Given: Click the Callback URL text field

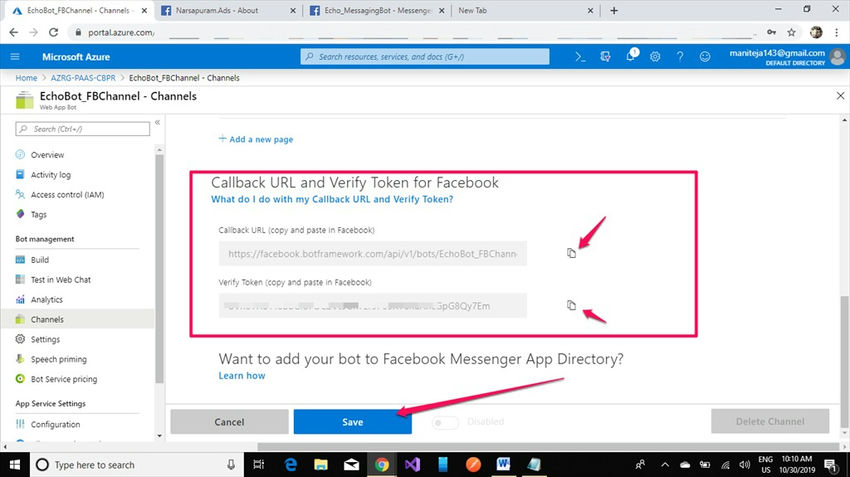Looking at the screenshot, I should (x=372, y=254).
